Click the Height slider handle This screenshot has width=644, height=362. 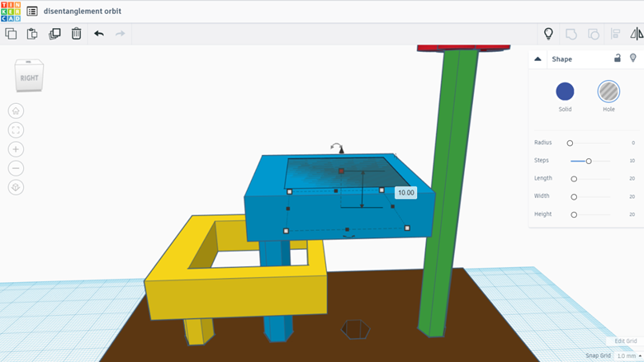(x=574, y=214)
